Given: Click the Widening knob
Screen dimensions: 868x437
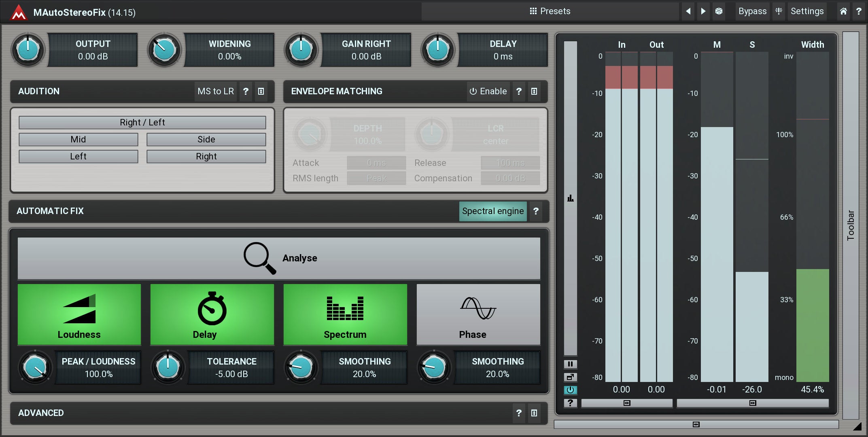Looking at the screenshot, I should click(x=164, y=50).
